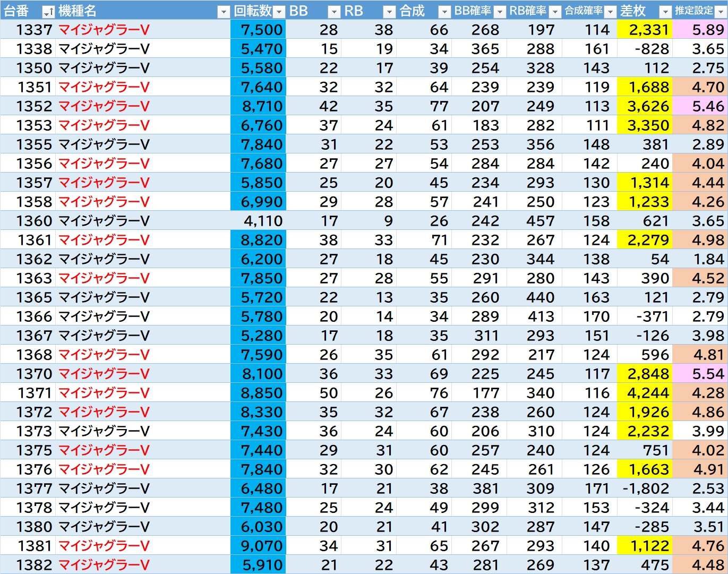Viewport: 728px width, 574px height.
Task: Select the 回転数 cell 6,030
Action: [258, 527]
